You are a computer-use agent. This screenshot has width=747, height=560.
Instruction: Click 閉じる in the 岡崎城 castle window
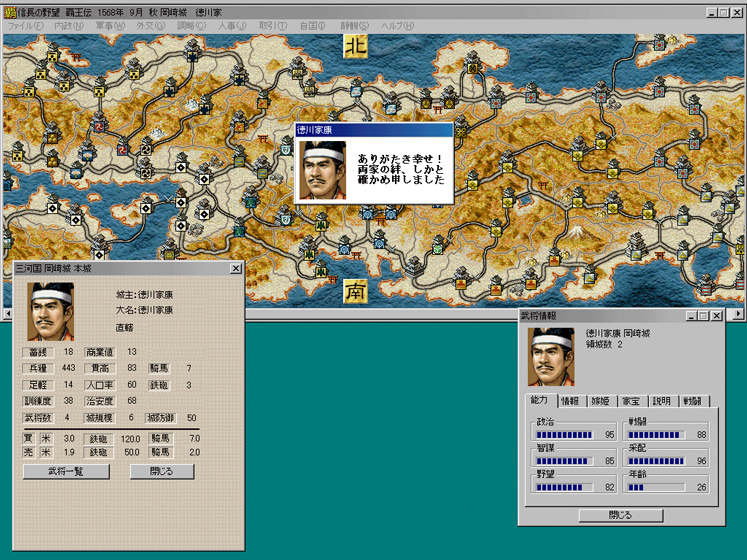click(162, 471)
